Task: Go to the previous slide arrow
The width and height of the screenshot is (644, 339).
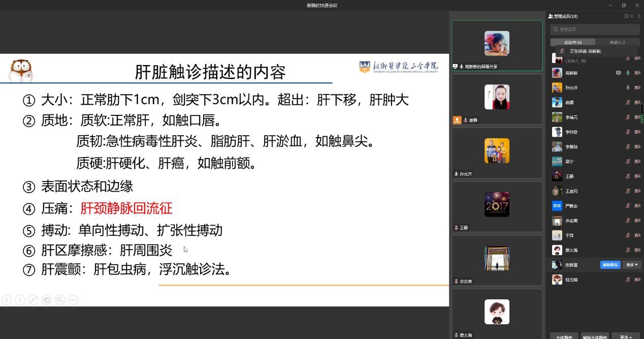Action: [x=7, y=300]
